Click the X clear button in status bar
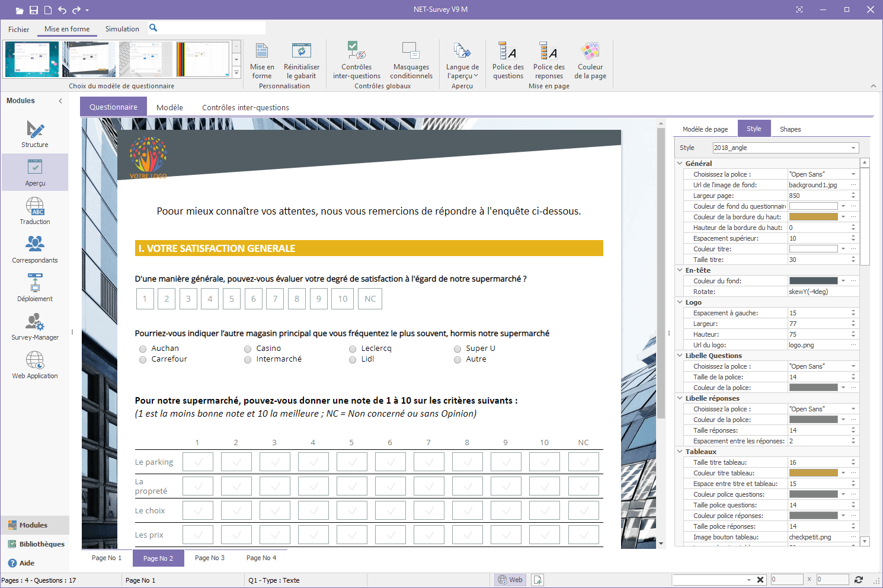Viewport: 883px width, 588px height. 760,580
